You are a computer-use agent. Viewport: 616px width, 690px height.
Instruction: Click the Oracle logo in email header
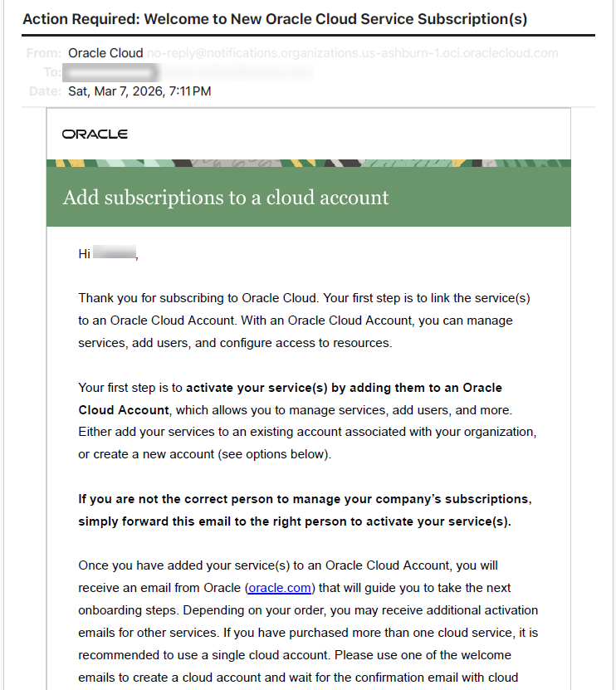pyautogui.click(x=95, y=135)
